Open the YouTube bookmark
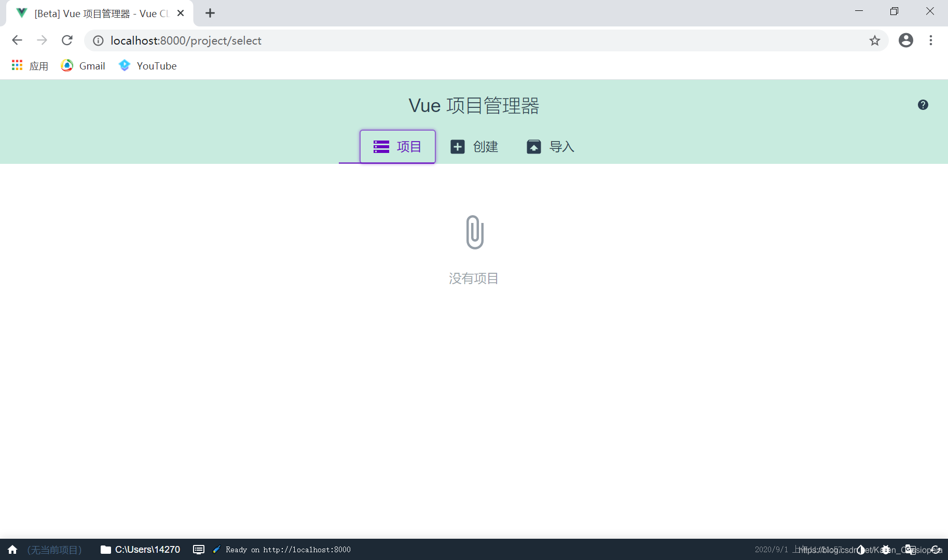The image size is (948, 560). (x=148, y=66)
